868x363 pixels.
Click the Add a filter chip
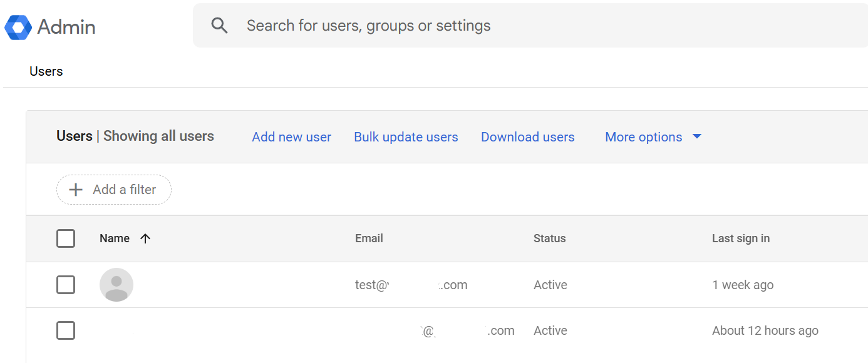pyautogui.click(x=114, y=190)
